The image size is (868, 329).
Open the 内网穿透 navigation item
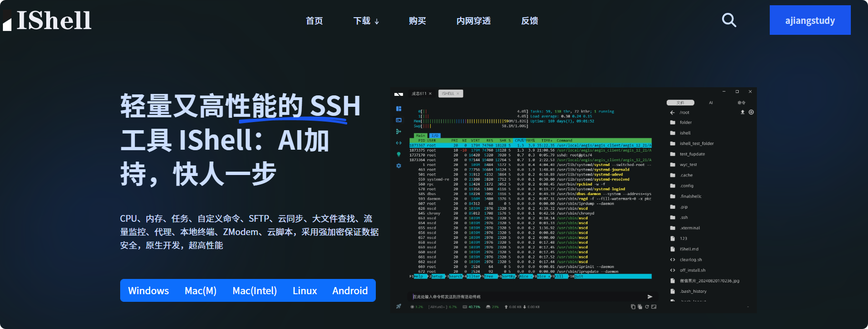474,21
